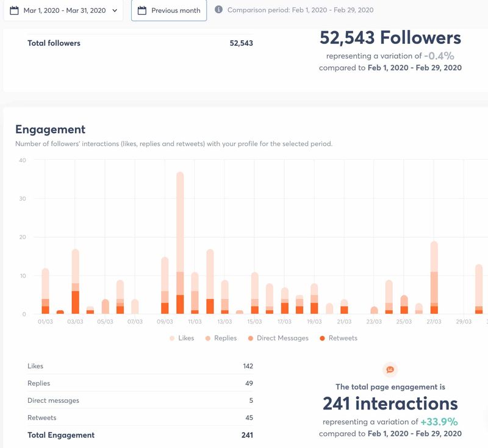This screenshot has height=448, width=488.
Task: Click the 49 replies value
Action: click(x=249, y=383)
